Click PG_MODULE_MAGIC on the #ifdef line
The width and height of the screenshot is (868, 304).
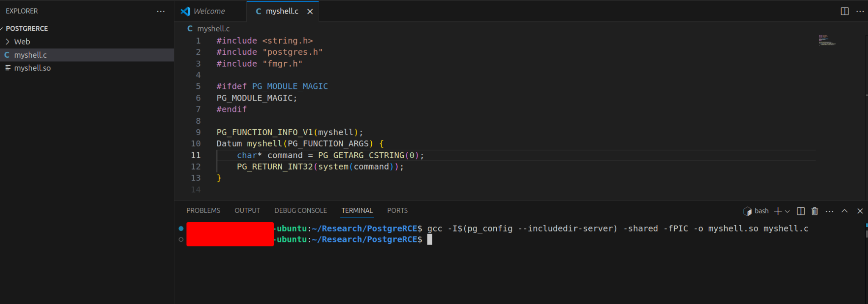290,86
